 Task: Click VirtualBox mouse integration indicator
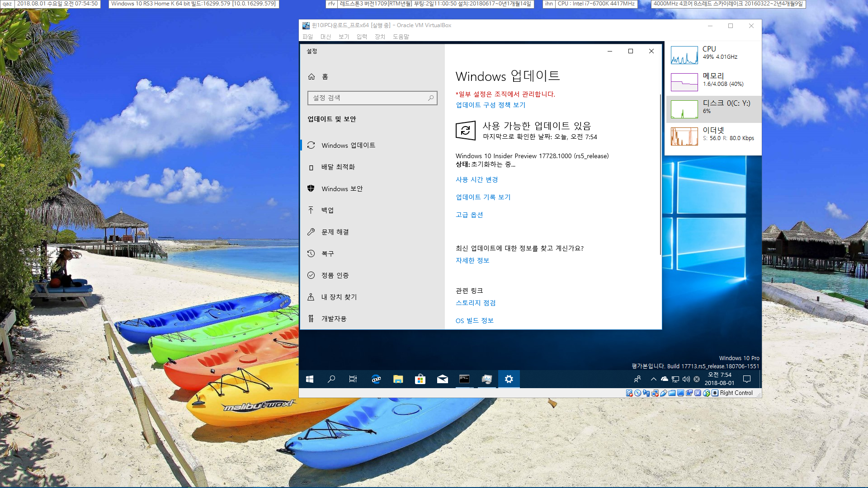point(707,393)
